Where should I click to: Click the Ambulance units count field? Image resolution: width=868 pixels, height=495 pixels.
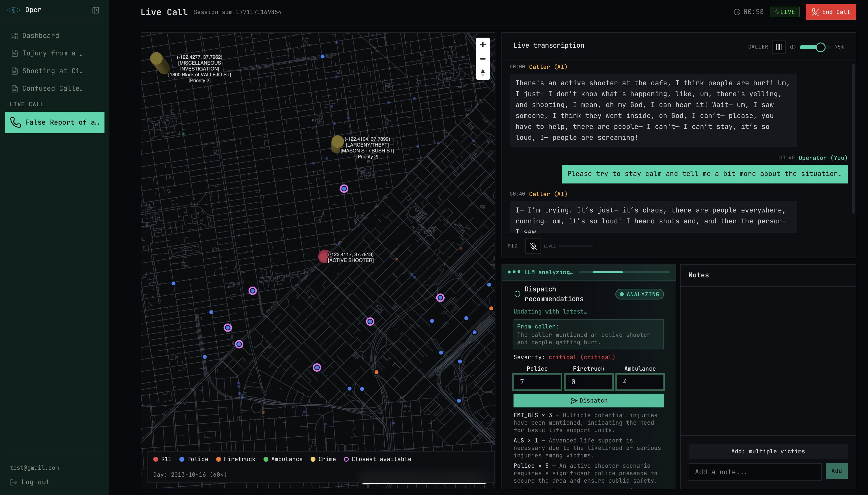click(640, 382)
